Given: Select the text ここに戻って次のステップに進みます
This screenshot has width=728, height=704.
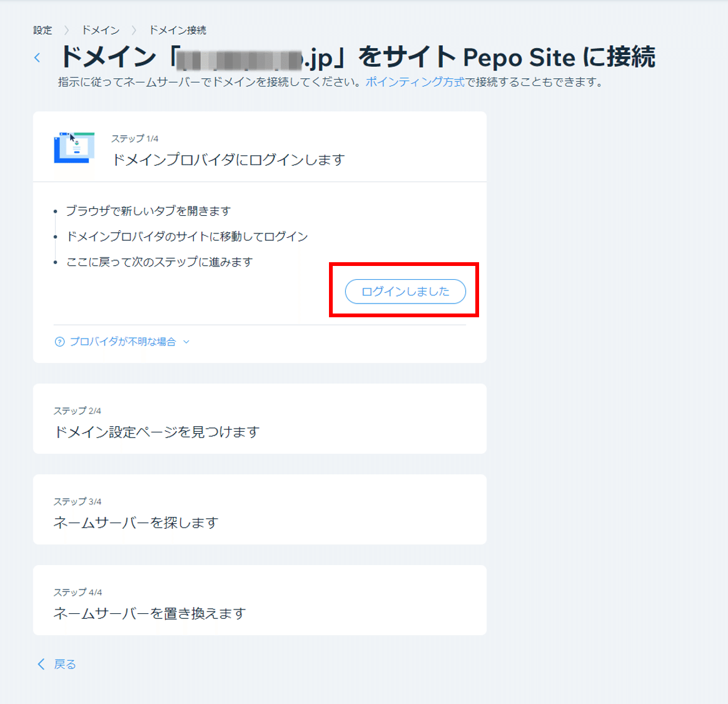Looking at the screenshot, I should point(159,262).
